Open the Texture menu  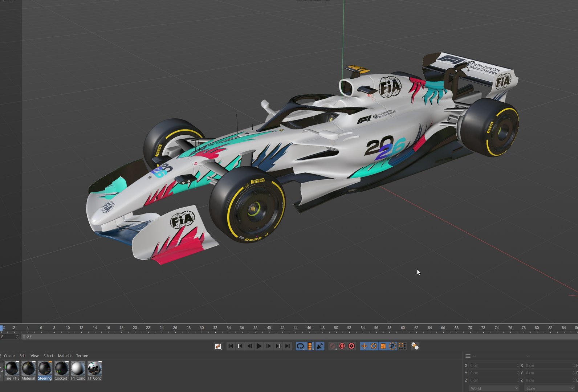click(x=82, y=356)
